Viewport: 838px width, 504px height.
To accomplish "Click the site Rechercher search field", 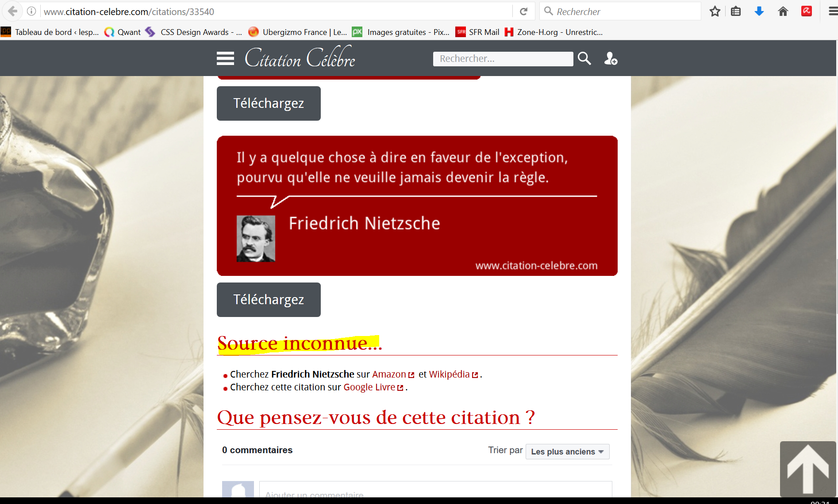I will click(503, 59).
